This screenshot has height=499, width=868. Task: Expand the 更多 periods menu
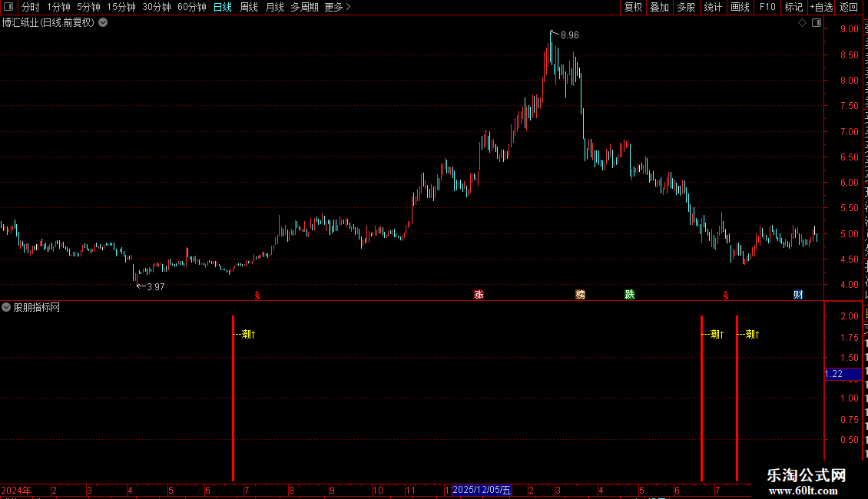point(337,7)
